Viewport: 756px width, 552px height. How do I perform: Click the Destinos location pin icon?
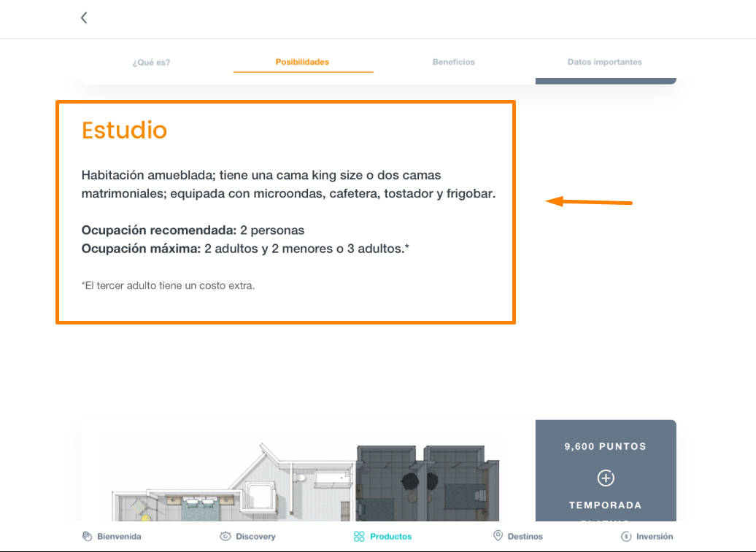tap(498, 536)
